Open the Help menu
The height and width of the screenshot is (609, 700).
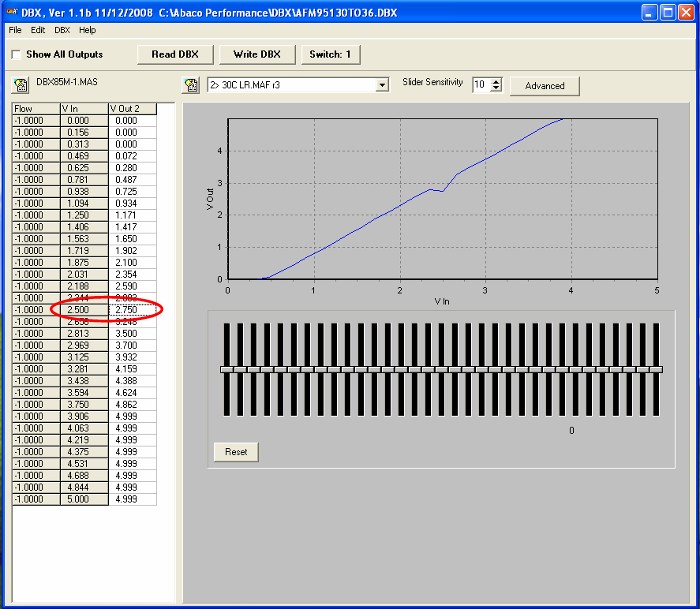[88, 30]
